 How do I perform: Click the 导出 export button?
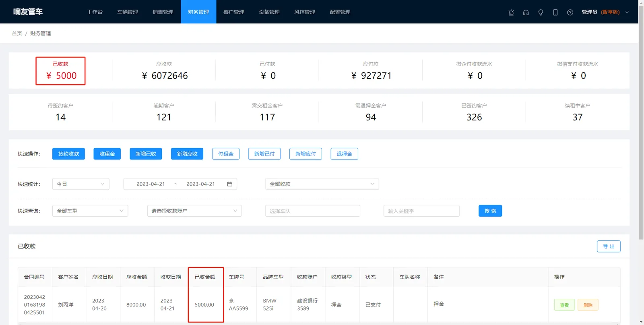609,246
